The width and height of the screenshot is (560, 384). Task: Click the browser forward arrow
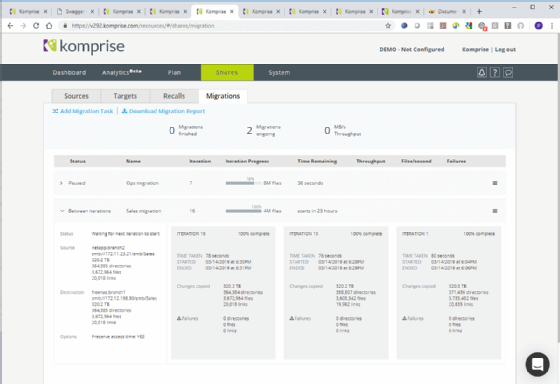tap(23, 26)
